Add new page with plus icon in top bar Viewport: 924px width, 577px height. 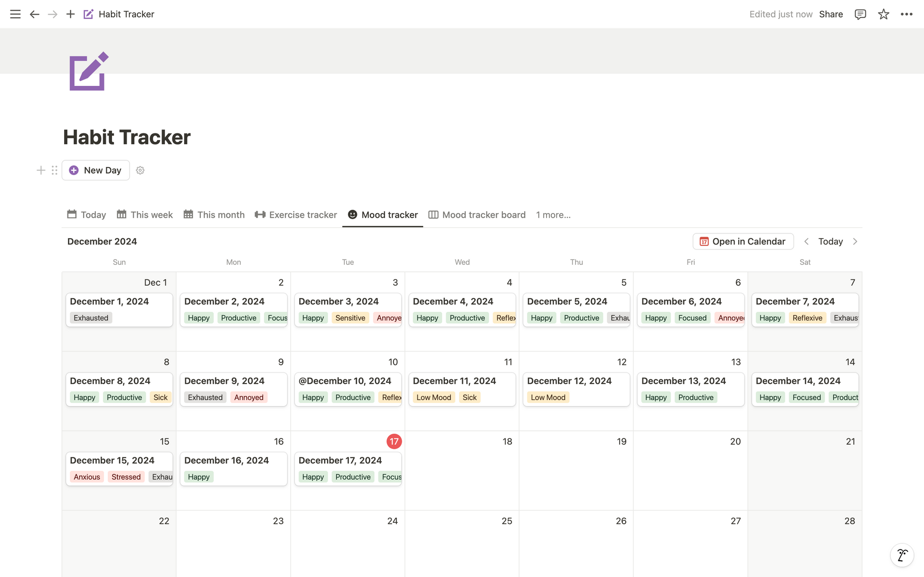(x=70, y=14)
